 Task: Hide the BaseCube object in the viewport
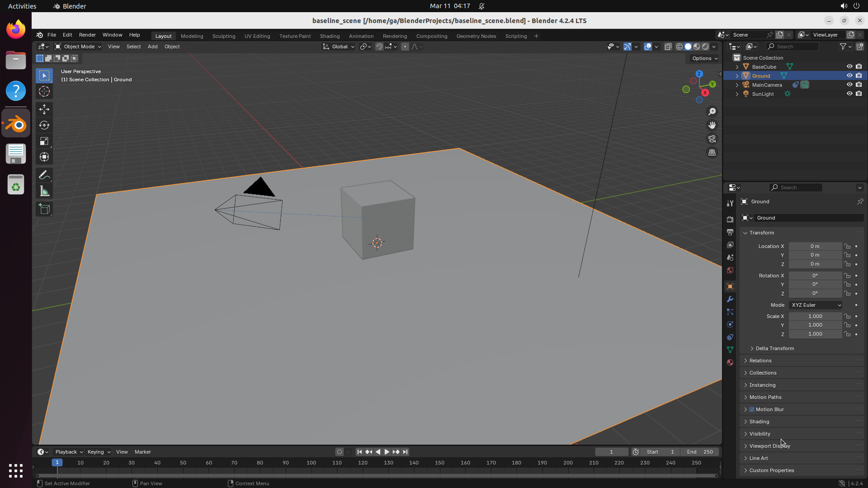pyautogui.click(x=849, y=66)
